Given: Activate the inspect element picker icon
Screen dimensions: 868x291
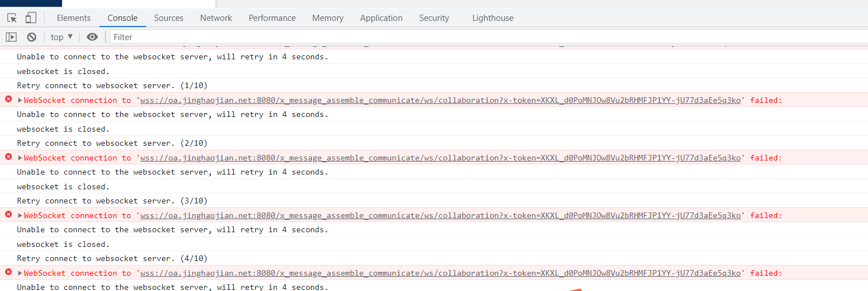Looking at the screenshot, I should point(12,18).
